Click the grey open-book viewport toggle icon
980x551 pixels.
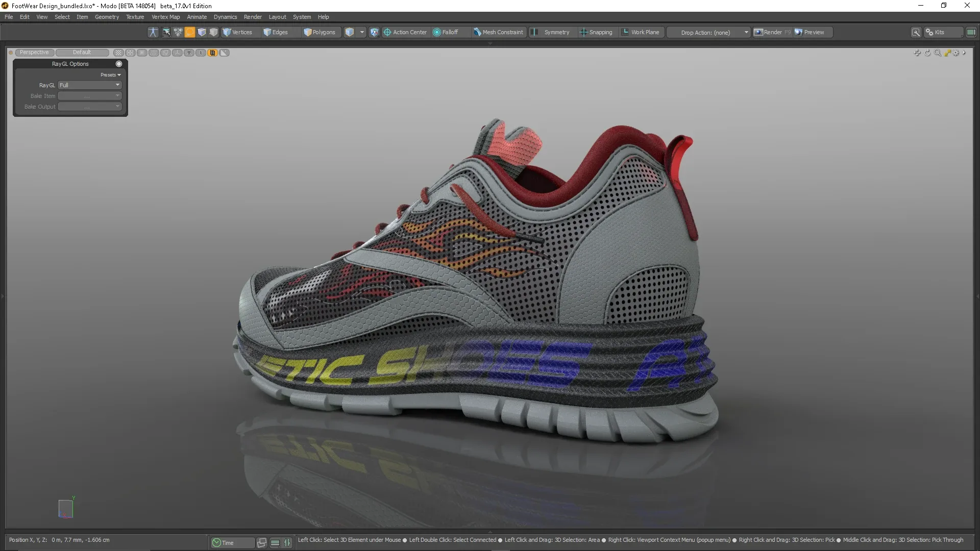pos(201,53)
